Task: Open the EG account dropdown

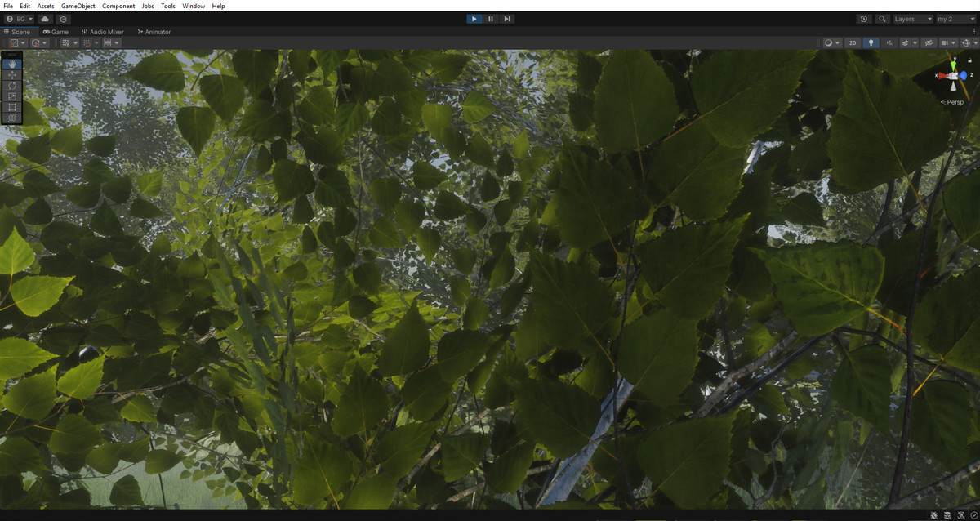Action: (20, 19)
